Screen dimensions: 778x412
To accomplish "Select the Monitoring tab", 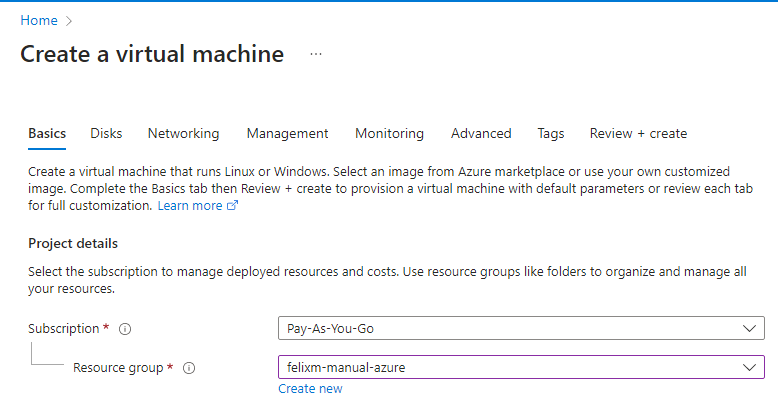I will tap(389, 134).
